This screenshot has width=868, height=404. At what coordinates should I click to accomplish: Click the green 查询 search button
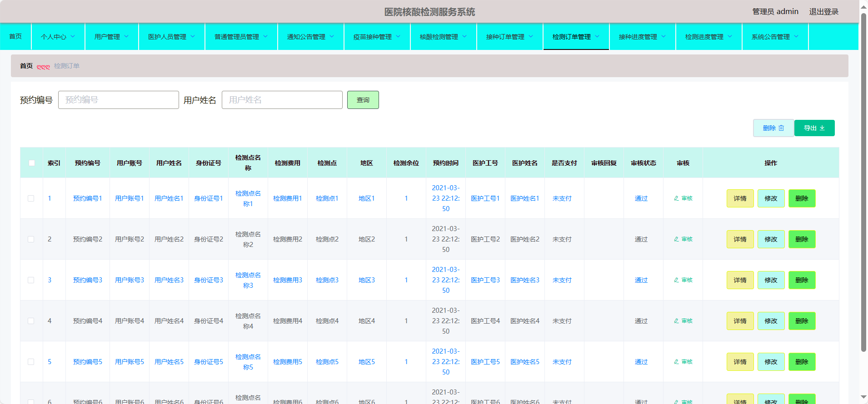[363, 100]
